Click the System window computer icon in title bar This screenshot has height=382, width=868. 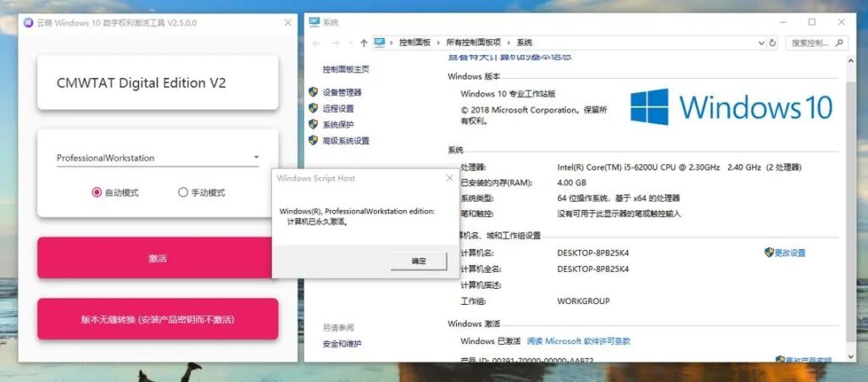click(x=314, y=23)
